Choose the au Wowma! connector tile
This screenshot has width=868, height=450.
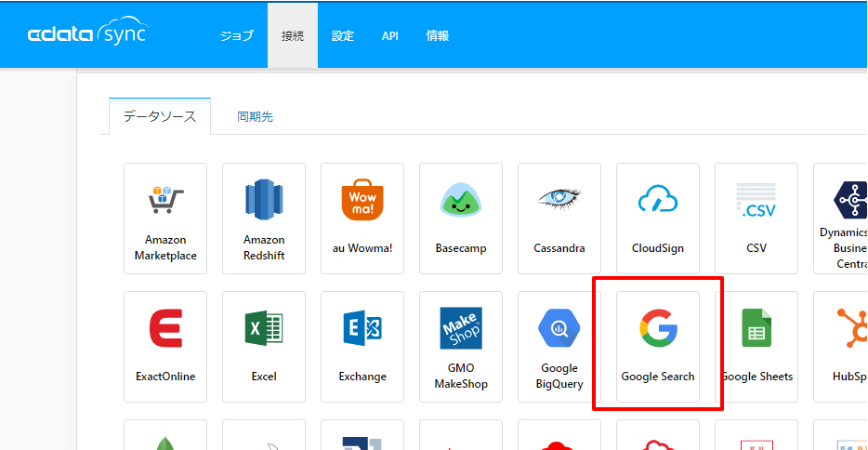(x=362, y=218)
